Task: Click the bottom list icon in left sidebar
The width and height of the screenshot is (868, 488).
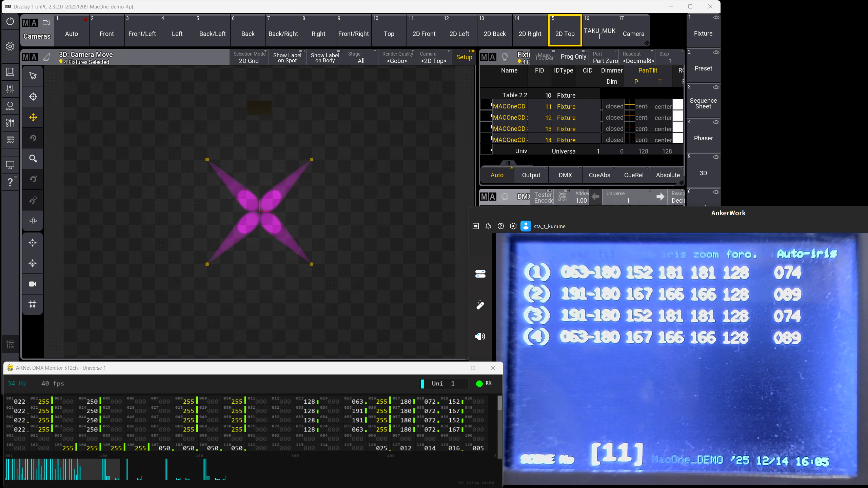Action: coord(10,345)
